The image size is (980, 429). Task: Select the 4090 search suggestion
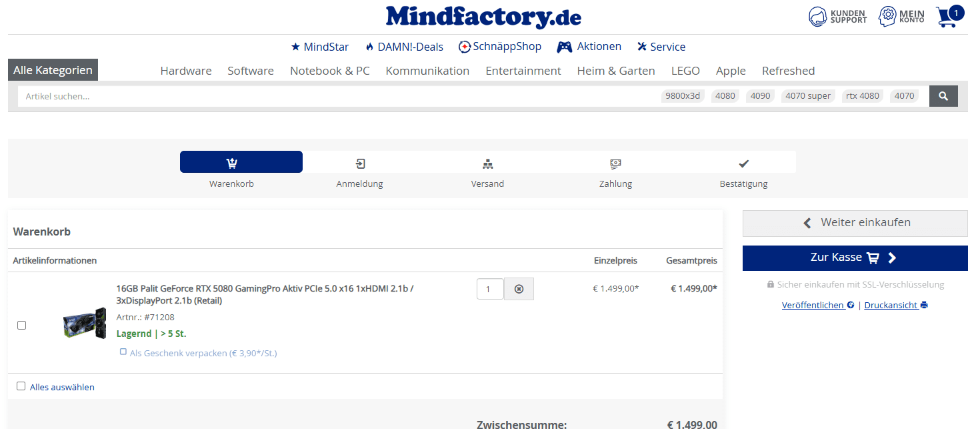tap(761, 96)
